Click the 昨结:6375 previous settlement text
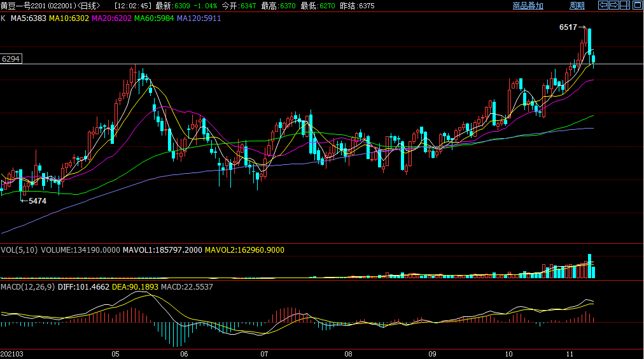Image resolution: width=644 pixels, height=359 pixels. coord(358,6)
